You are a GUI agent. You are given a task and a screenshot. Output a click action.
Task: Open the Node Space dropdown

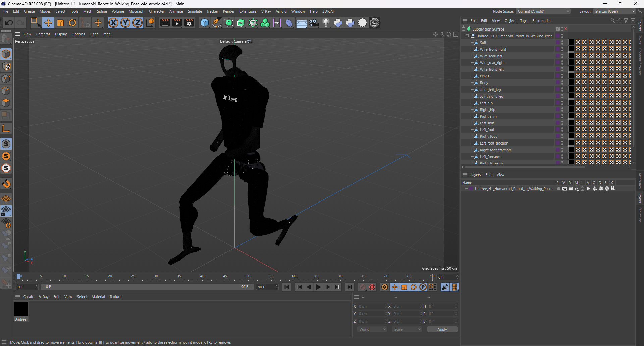click(543, 11)
